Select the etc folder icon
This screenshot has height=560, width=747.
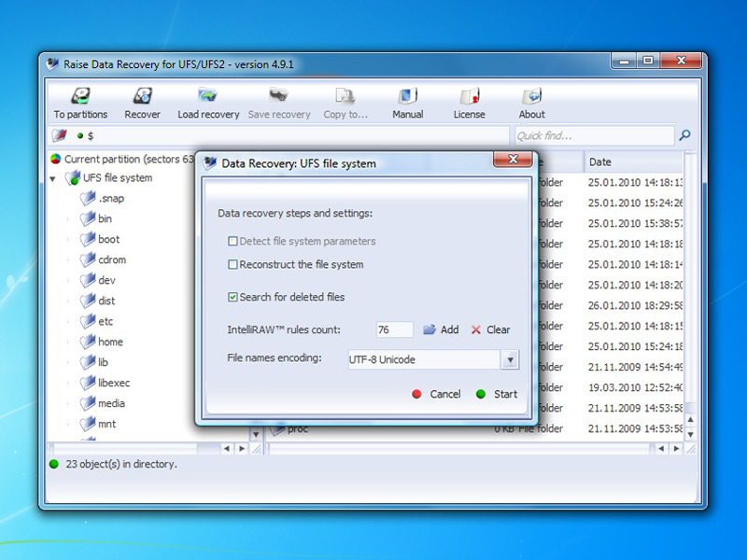click(88, 321)
